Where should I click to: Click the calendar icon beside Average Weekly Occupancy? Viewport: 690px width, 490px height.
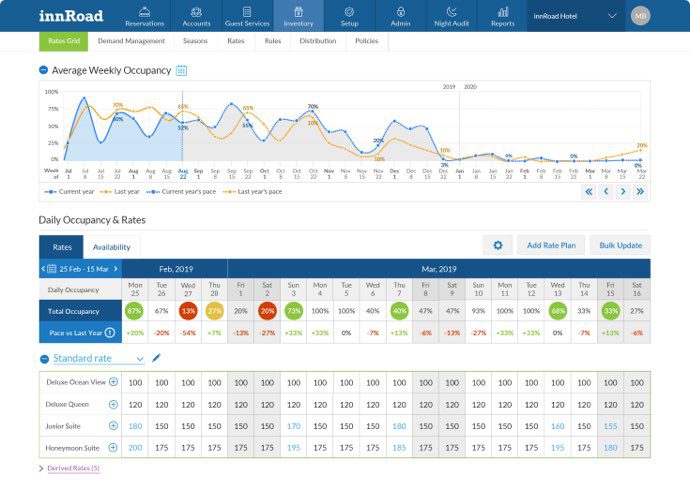click(x=181, y=70)
